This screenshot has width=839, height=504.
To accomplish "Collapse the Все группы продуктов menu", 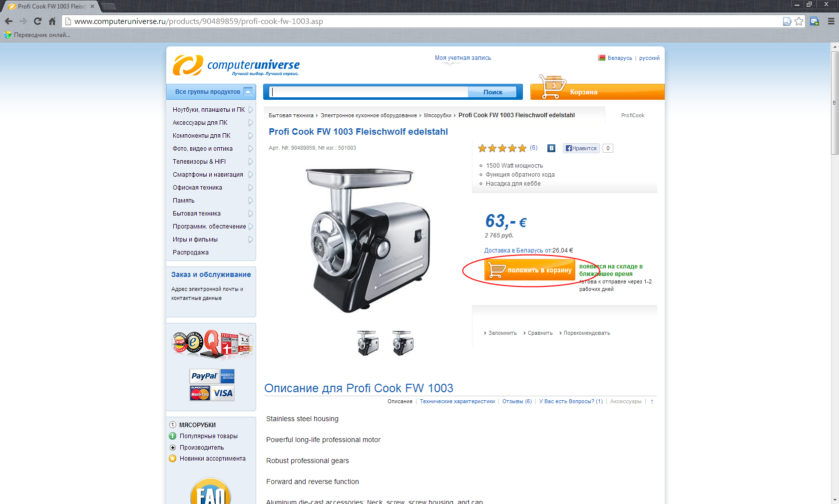I will [x=248, y=92].
